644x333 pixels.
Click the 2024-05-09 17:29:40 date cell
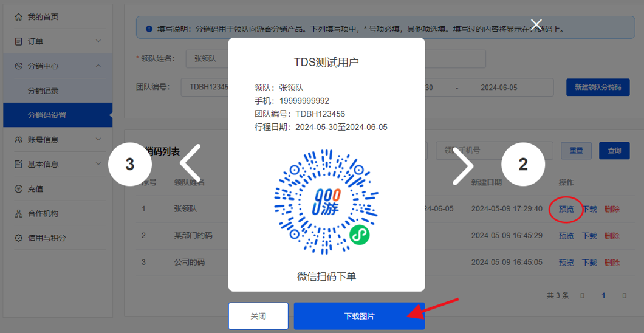(x=507, y=209)
